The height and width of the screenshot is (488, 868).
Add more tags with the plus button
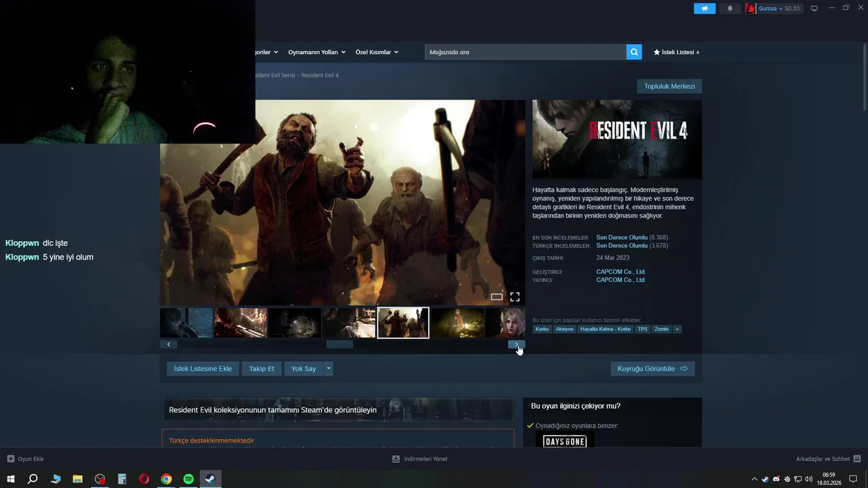[677, 329]
